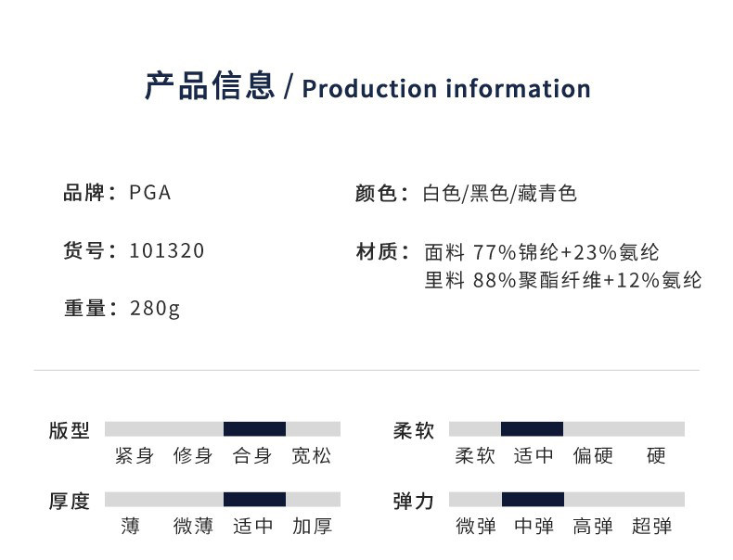733x560 pixels.
Task: Select the 修身 fit label
Action: point(193,456)
